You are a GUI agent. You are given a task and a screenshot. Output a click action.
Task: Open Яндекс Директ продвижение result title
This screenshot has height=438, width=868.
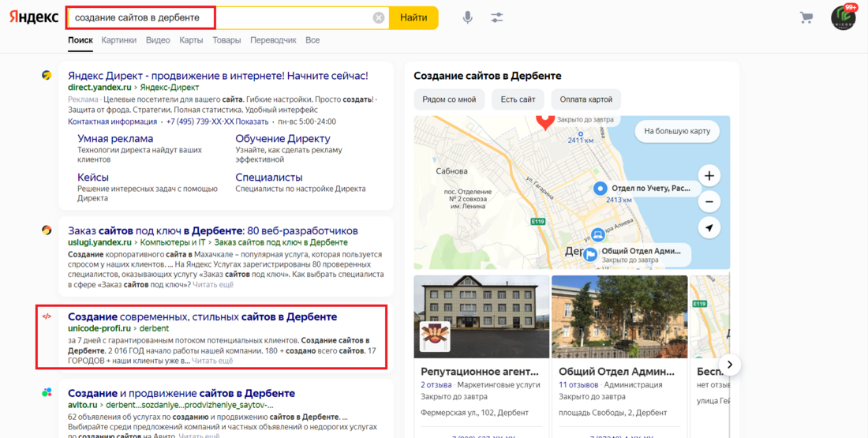pyautogui.click(x=218, y=76)
